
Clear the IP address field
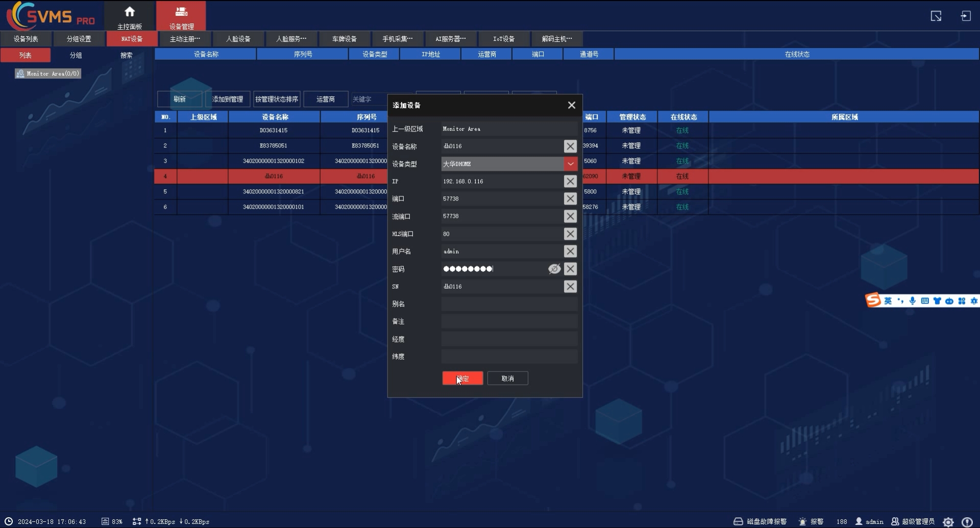(570, 182)
